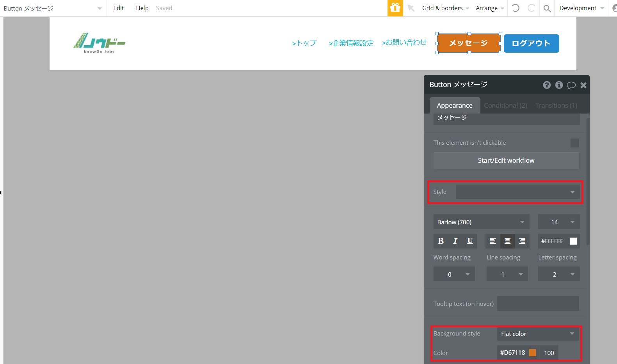The image size is (617, 364).
Task: Click the cursor pointer tool icon
Action: click(411, 8)
